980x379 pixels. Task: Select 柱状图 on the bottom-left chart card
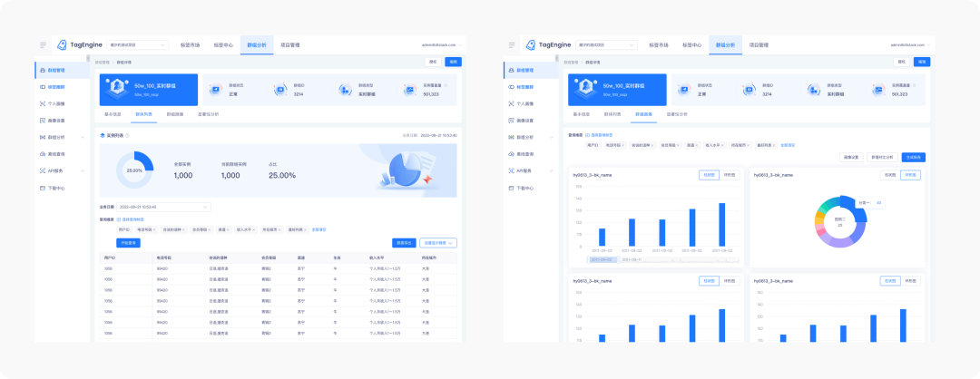709,281
